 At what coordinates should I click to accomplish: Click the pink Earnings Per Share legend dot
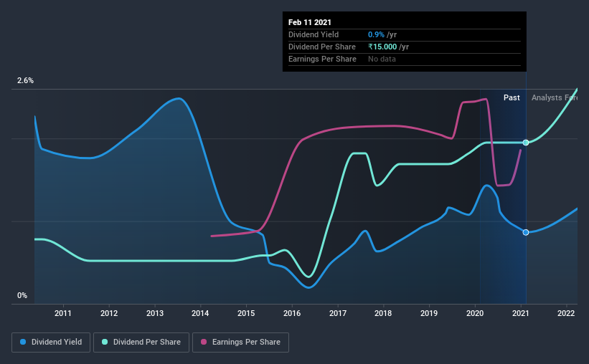coord(204,342)
